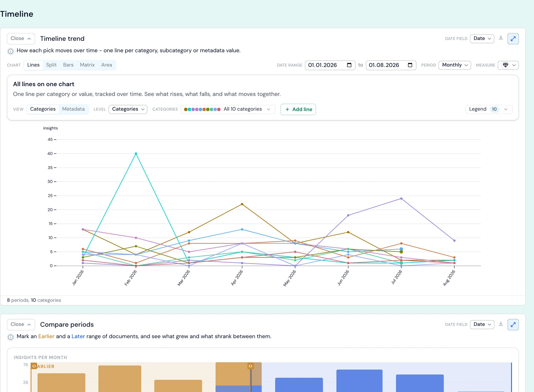Expand the Legend 10 dropdown
534x392 pixels.
coord(489,109)
